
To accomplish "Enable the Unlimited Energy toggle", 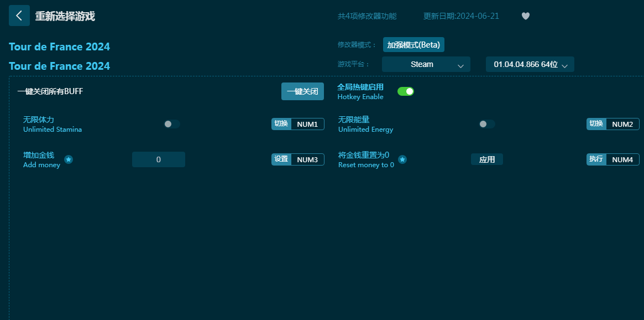I will (486, 124).
